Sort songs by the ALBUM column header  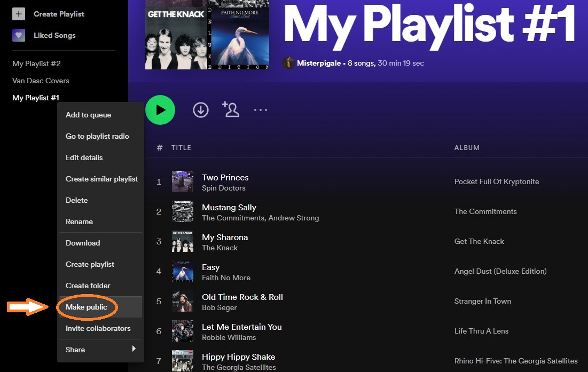[467, 148]
